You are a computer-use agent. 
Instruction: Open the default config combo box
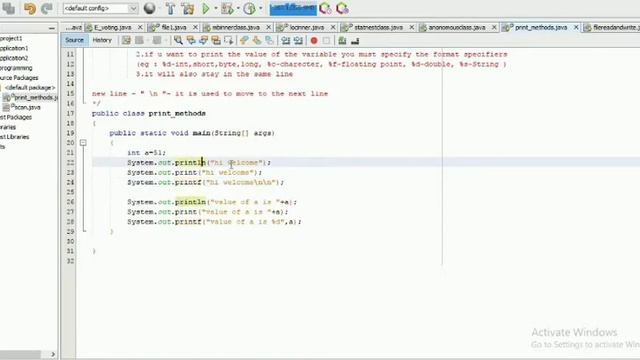coord(100,8)
